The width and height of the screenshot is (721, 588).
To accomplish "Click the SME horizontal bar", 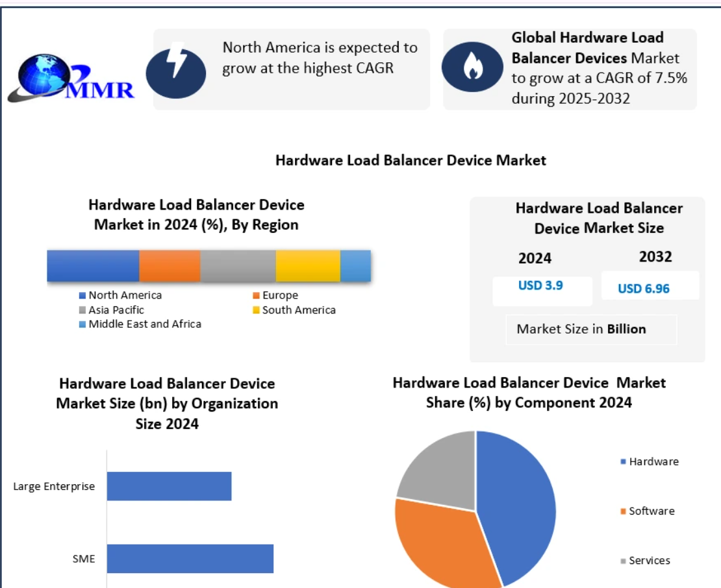I will (190, 558).
